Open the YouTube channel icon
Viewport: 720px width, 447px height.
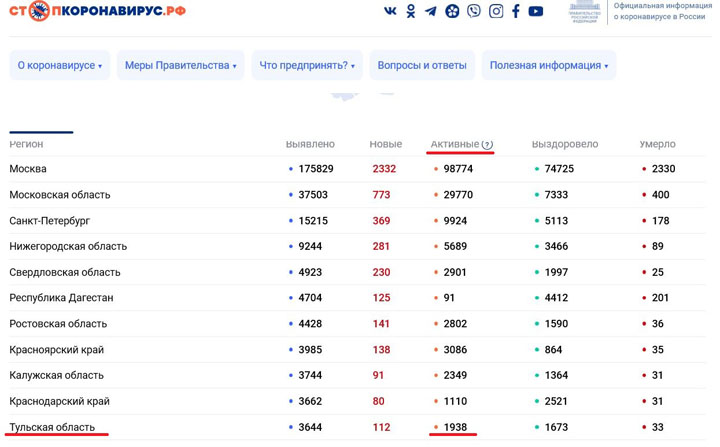pyautogui.click(x=536, y=11)
